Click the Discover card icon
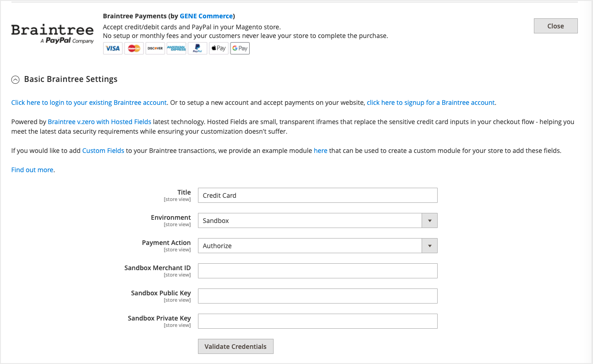 pos(155,49)
